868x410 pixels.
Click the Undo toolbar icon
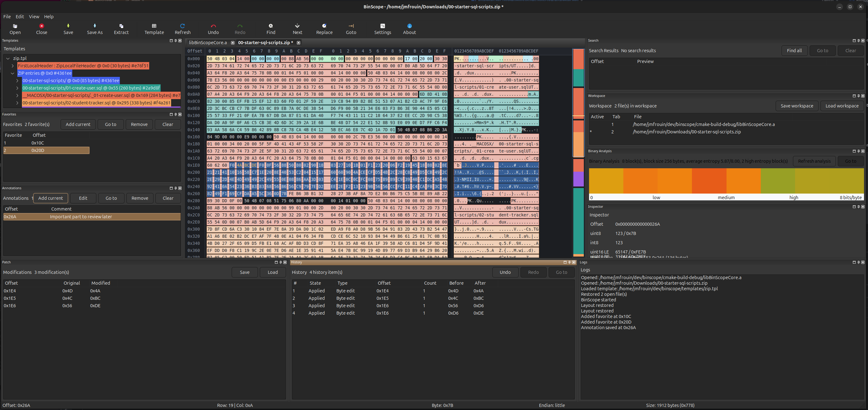(x=213, y=29)
